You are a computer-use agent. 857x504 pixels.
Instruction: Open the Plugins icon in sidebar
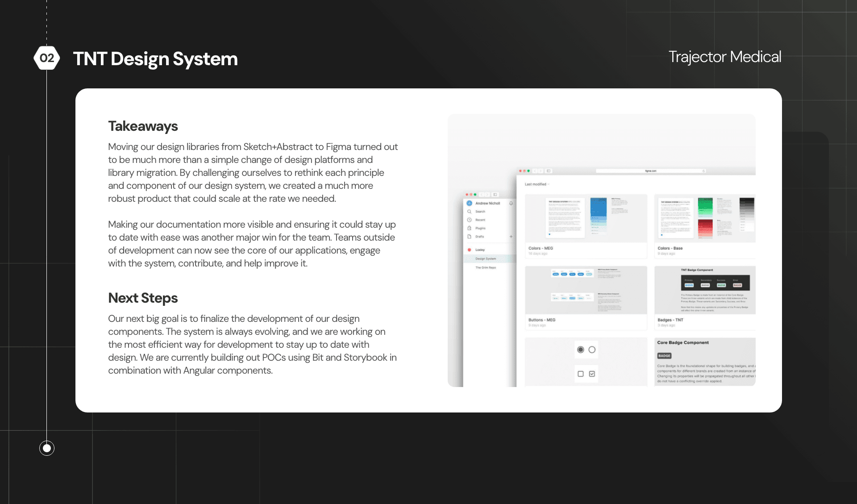pyautogui.click(x=470, y=228)
